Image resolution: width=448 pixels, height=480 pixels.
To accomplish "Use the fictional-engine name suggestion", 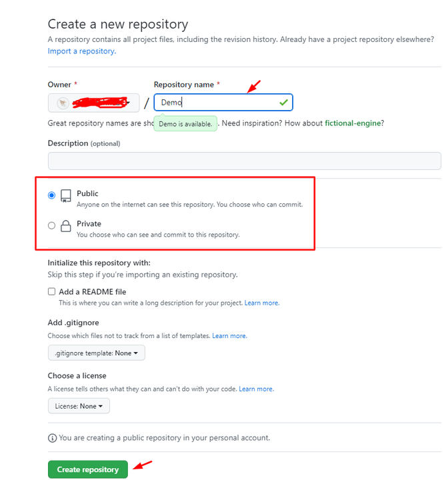I will (x=353, y=123).
